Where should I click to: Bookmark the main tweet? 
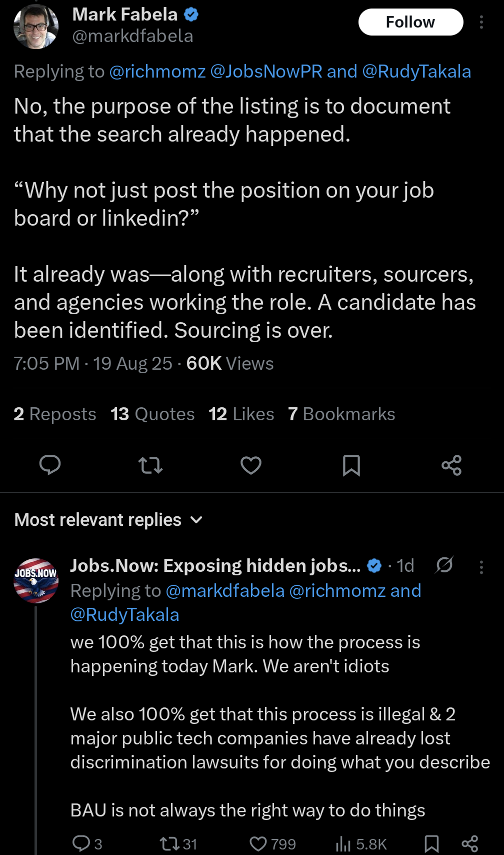pos(351,465)
